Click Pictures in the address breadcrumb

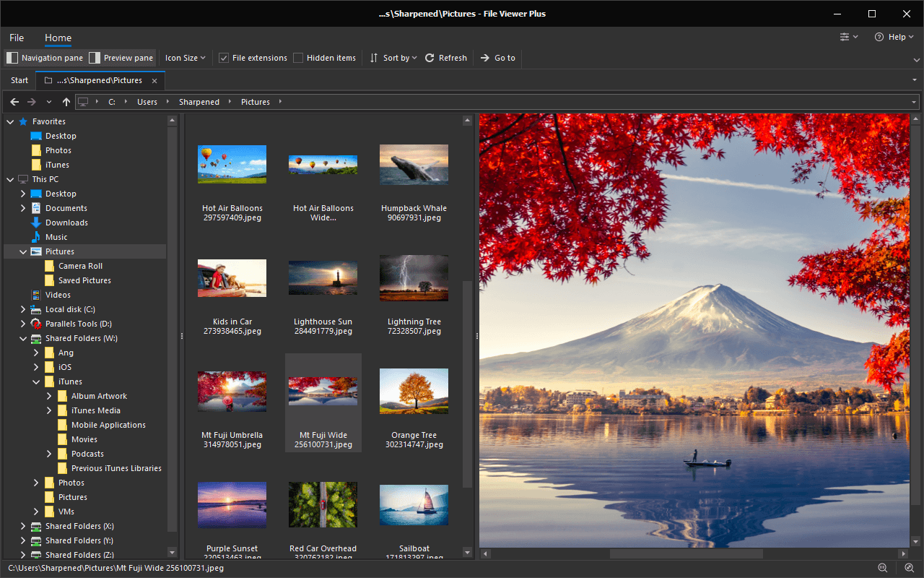point(256,102)
